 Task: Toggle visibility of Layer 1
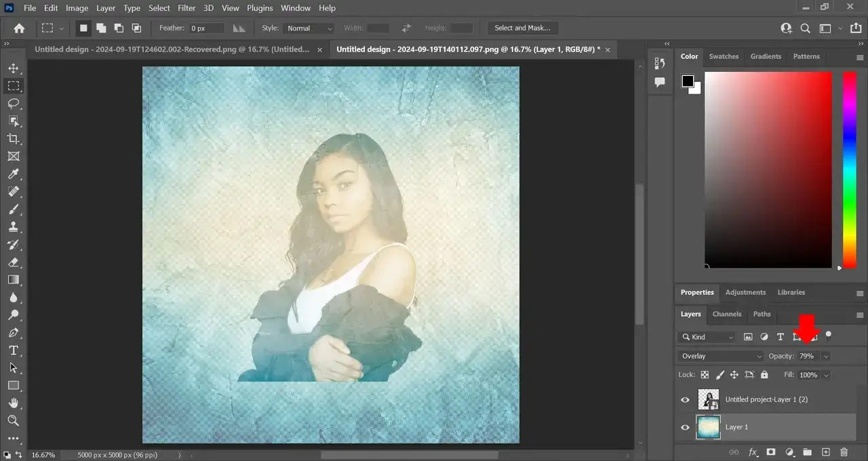coord(685,428)
